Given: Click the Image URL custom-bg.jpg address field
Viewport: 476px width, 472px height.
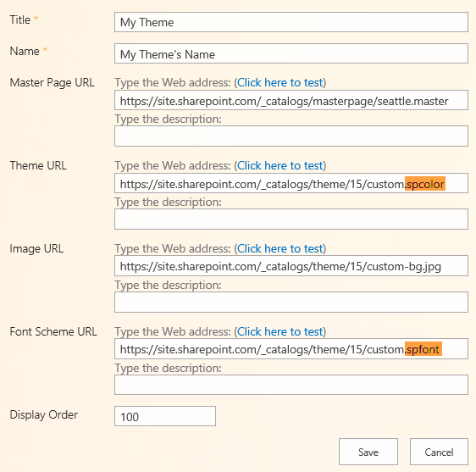Looking at the screenshot, I should click(291, 266).
